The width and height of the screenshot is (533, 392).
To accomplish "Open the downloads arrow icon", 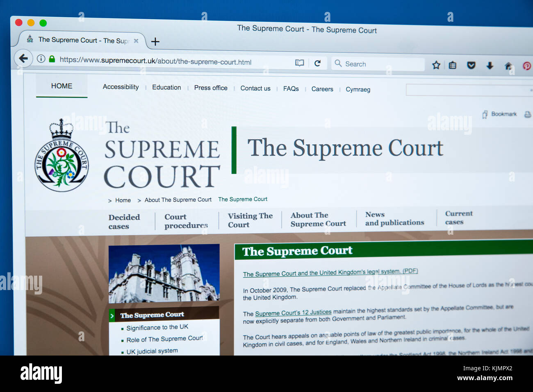I will click(x=490, y=66).
